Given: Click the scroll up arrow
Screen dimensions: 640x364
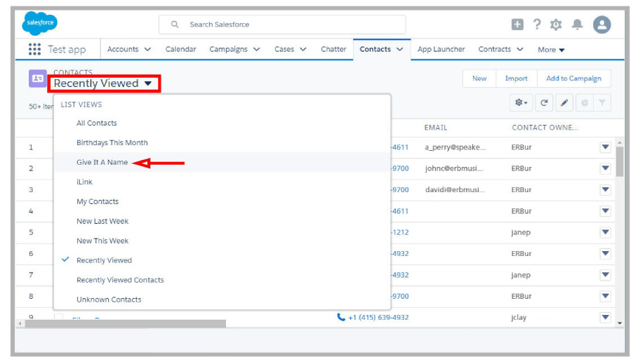Looking at the screenshot, I should 620,142.
